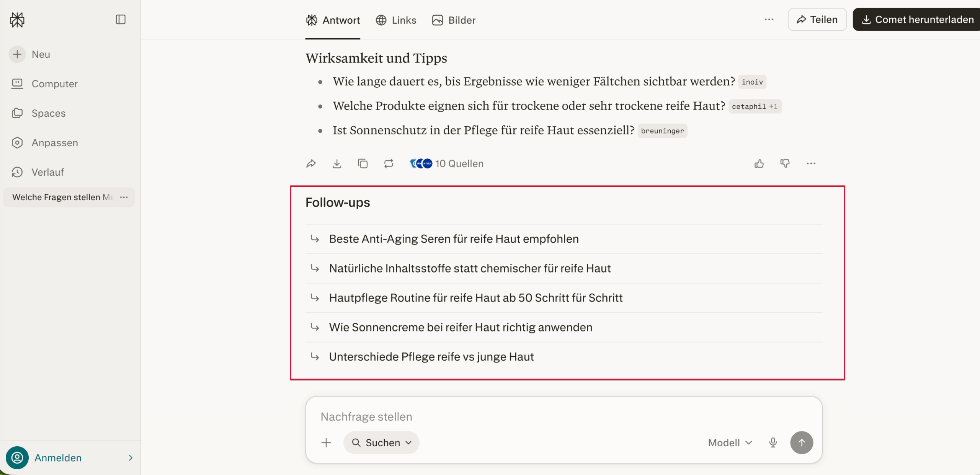
Task: Expand the Anmelden chevron arrow
Action: pyautogui.click(x=131, y=458)
